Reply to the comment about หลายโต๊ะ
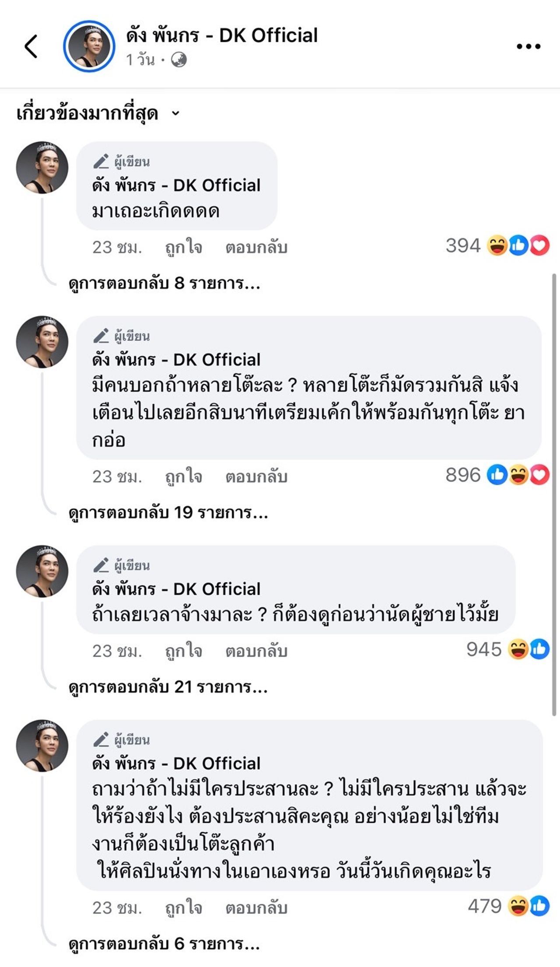Screen dimensions: 560x967 pyautogui.click(x=256, y=477)
